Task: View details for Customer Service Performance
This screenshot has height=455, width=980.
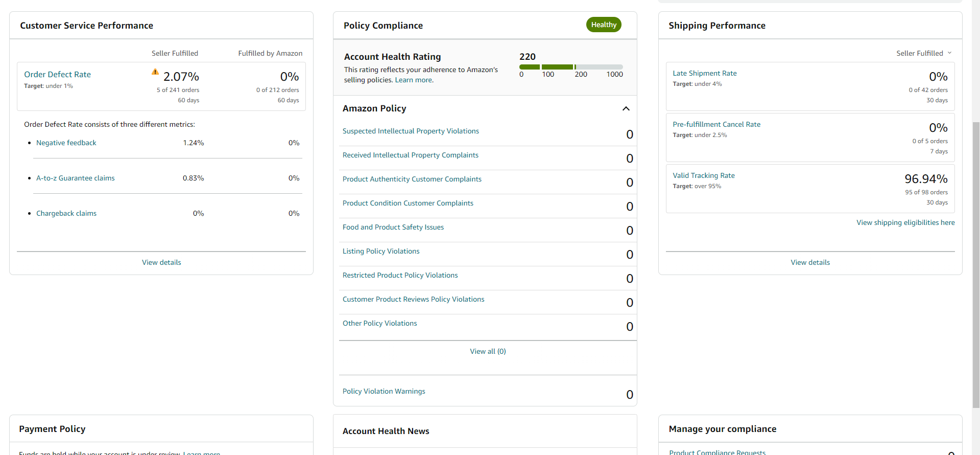Action: (161, 262)
